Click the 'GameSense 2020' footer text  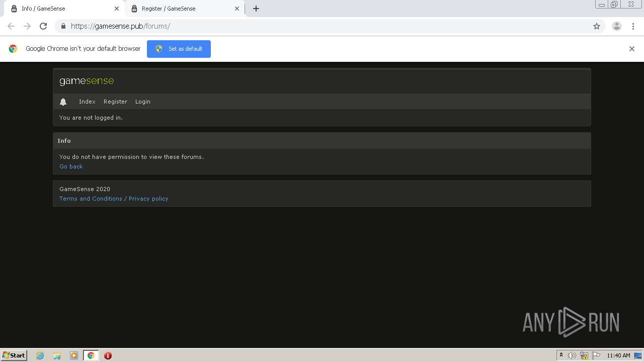click(85, 189)
